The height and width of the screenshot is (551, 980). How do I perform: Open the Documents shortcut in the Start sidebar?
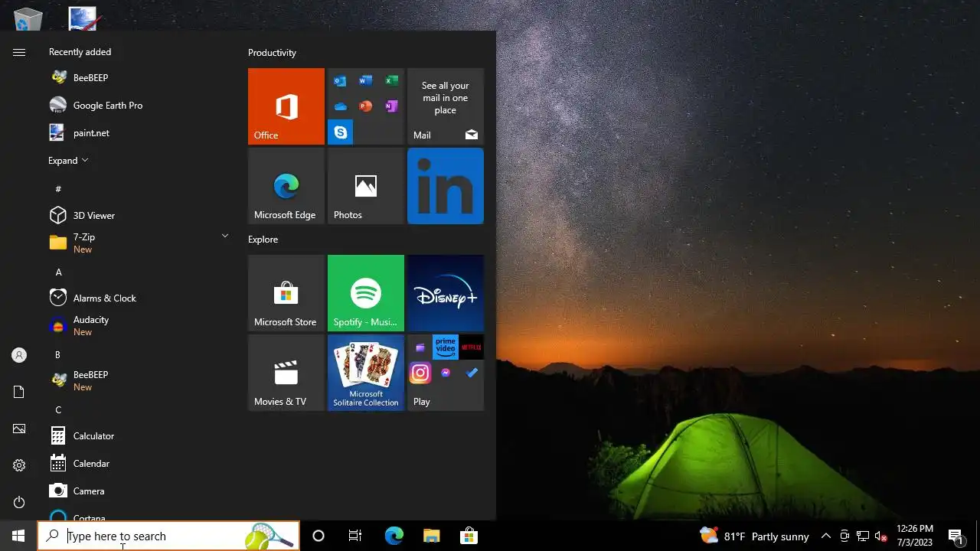pyautogui.click(x=19, y=392)
